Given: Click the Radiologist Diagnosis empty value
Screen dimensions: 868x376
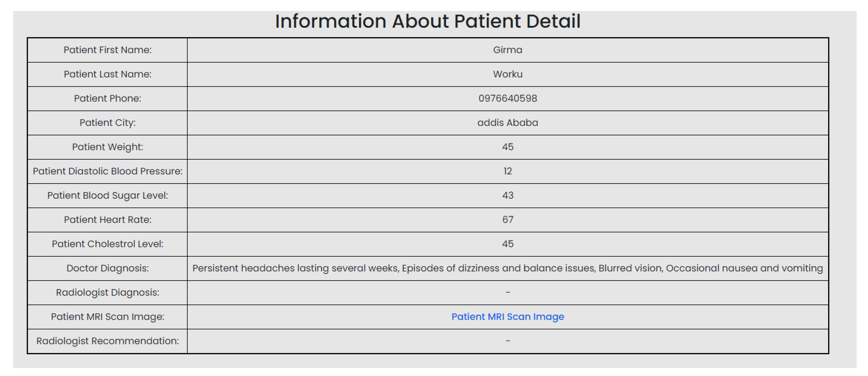Looking at the screenshot, I should tap(507, 293).
